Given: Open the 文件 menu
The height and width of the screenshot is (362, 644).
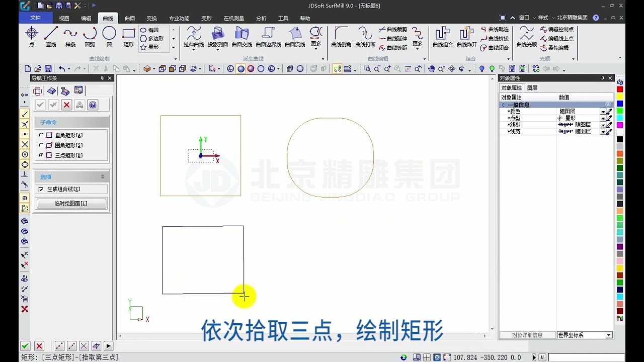Looking at the screenshot, I should 35,18.
